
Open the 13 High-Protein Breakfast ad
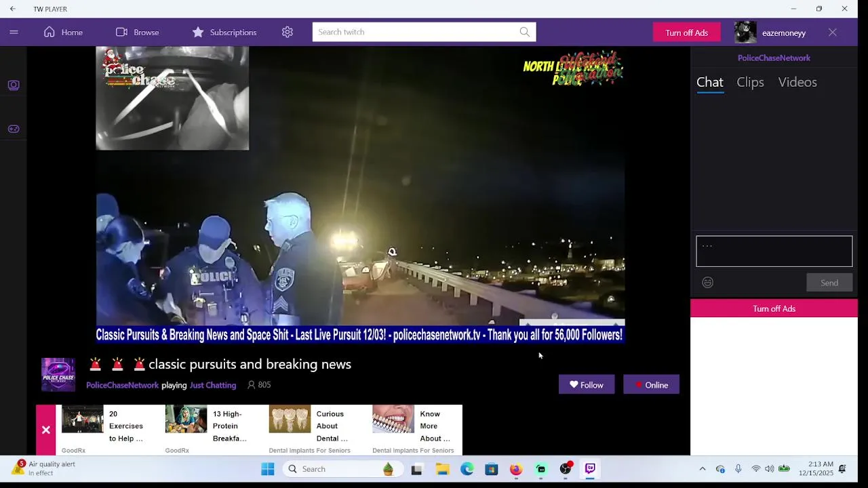pos(212,430)
